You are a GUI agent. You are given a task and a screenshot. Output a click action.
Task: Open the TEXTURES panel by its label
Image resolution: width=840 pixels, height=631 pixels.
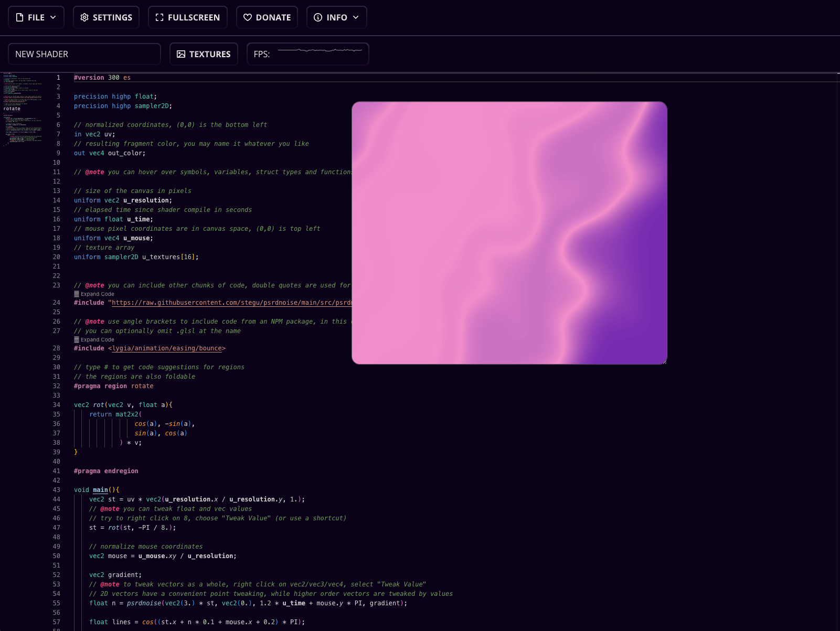(x=210, y=54)
